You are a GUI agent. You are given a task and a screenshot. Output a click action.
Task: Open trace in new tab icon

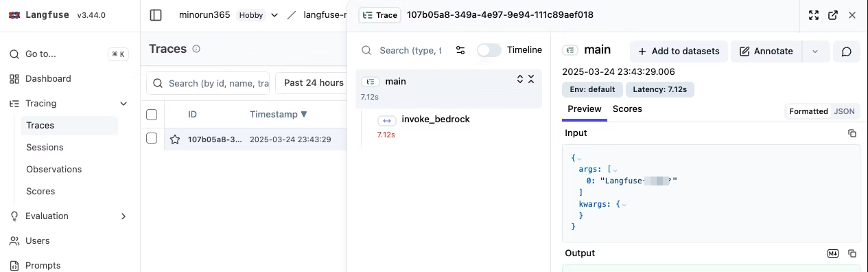click(x=833, y=15)
